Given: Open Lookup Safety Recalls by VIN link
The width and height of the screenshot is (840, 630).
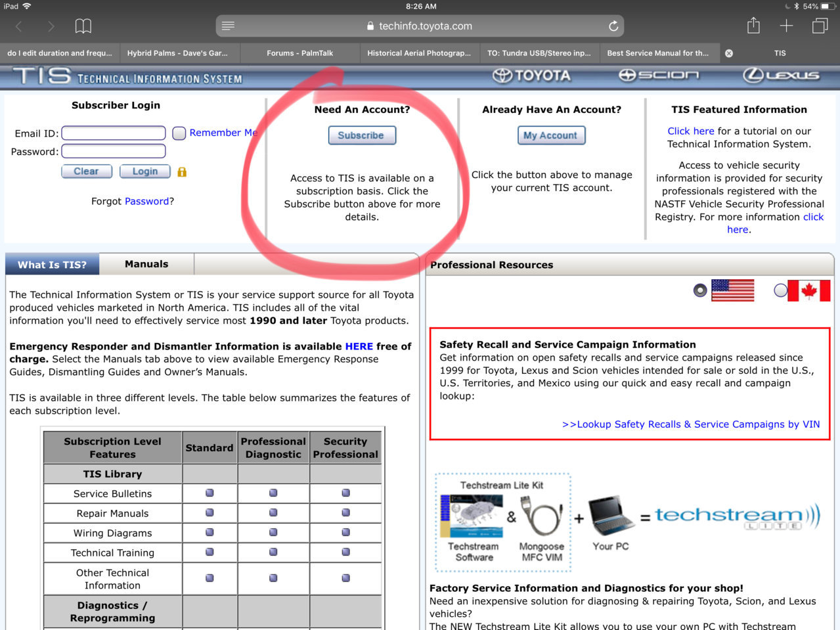Looking at the screenshot, I should click(691, 424).
